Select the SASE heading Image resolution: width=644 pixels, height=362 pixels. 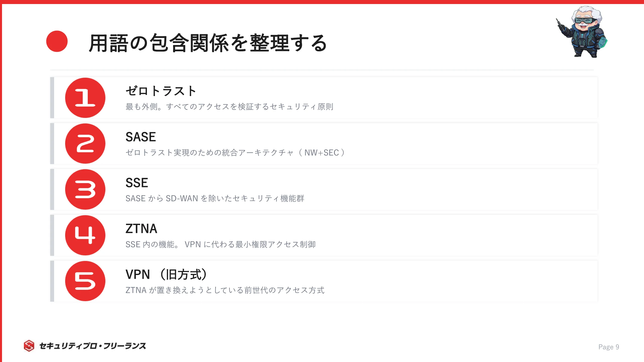[141, 137]
